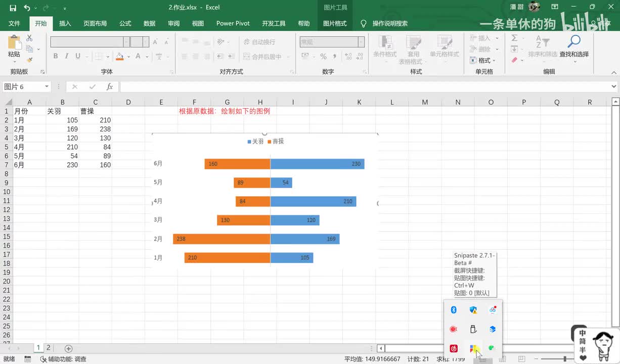The image size is (620, 364).
Task: Click the Save icon in title bar
Action: pos(13,8)
